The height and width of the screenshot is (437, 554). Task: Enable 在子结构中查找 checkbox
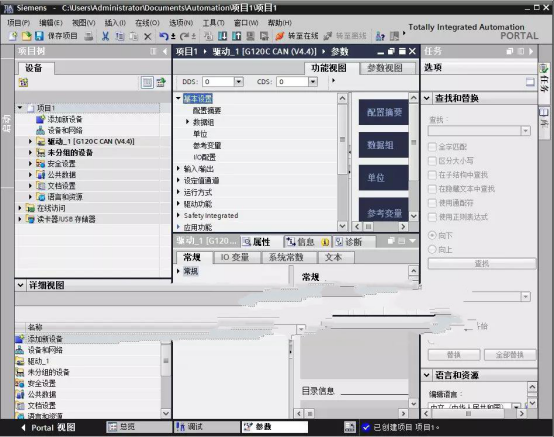(x=432, y=175)
